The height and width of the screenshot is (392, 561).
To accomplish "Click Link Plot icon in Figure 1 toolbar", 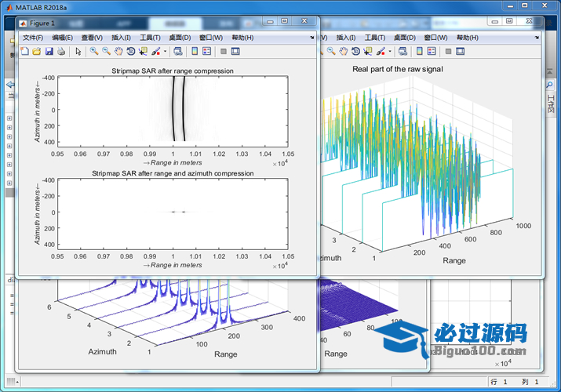I will pos(178,52).
